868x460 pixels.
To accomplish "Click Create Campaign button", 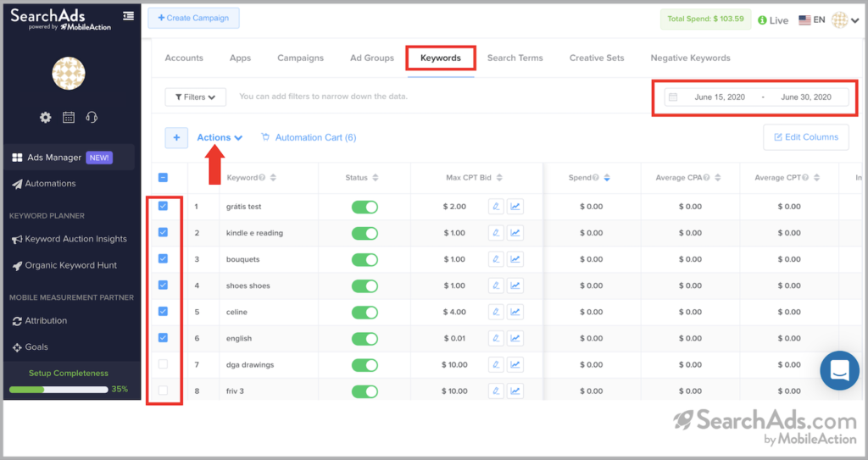I will [193, 18].
